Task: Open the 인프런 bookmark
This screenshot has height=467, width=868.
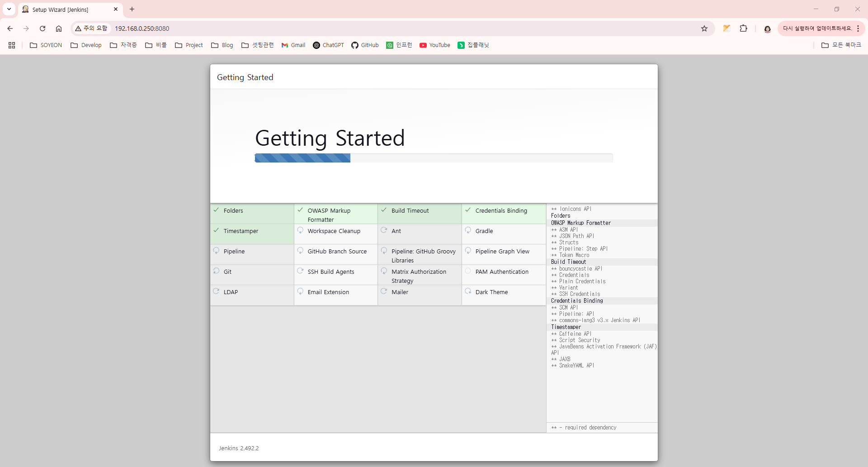Action: [x=399, y=45]
